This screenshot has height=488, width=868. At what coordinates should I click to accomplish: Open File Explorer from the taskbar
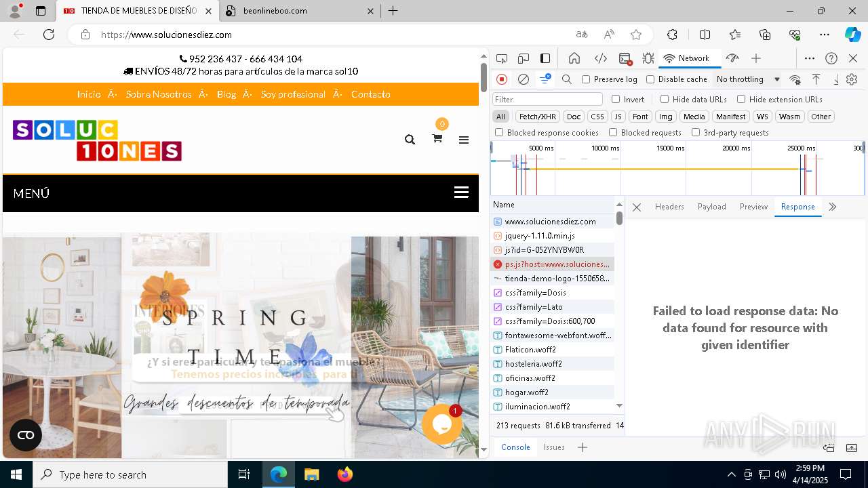click(312, 474)
